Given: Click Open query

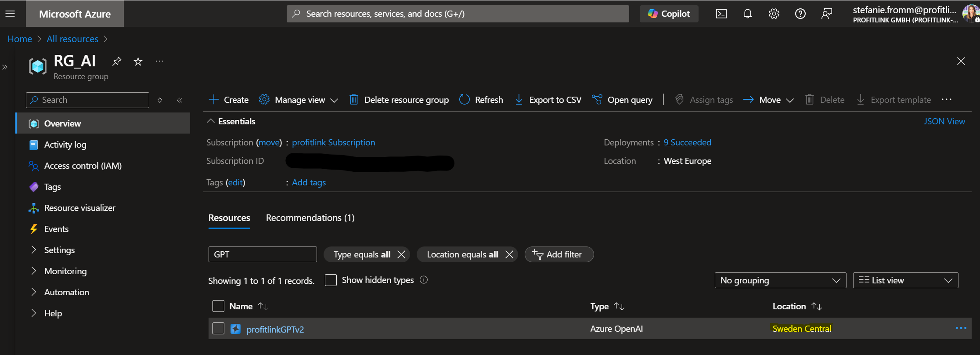Looking at the screenshot, I should pos(622,100).
